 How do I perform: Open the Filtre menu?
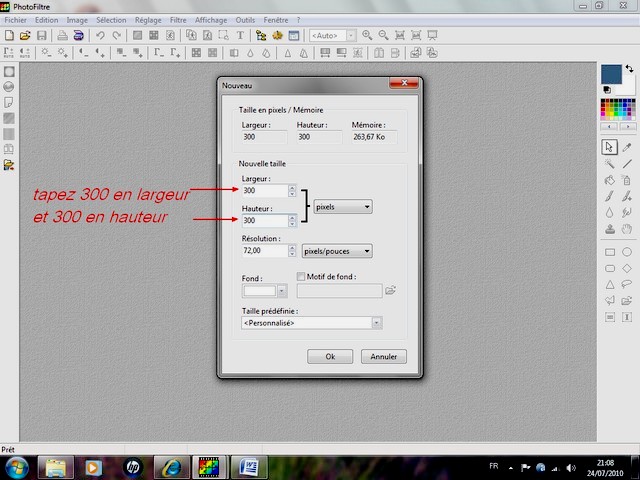[x=178, y=20]
